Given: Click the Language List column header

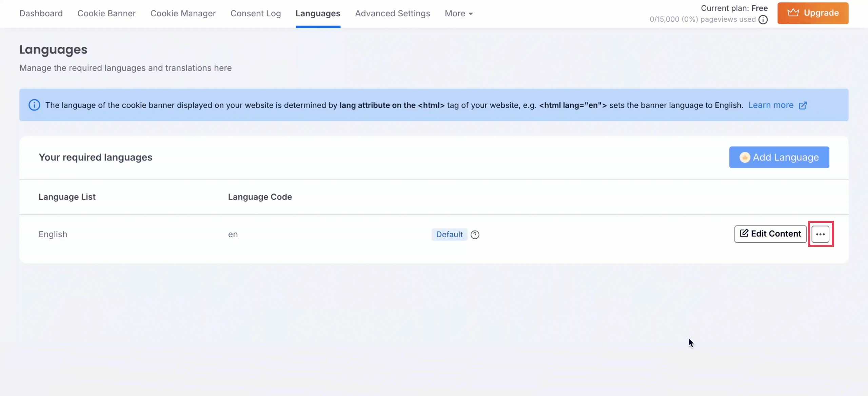Looking at the screenshot, I should [x=67, y=197].
